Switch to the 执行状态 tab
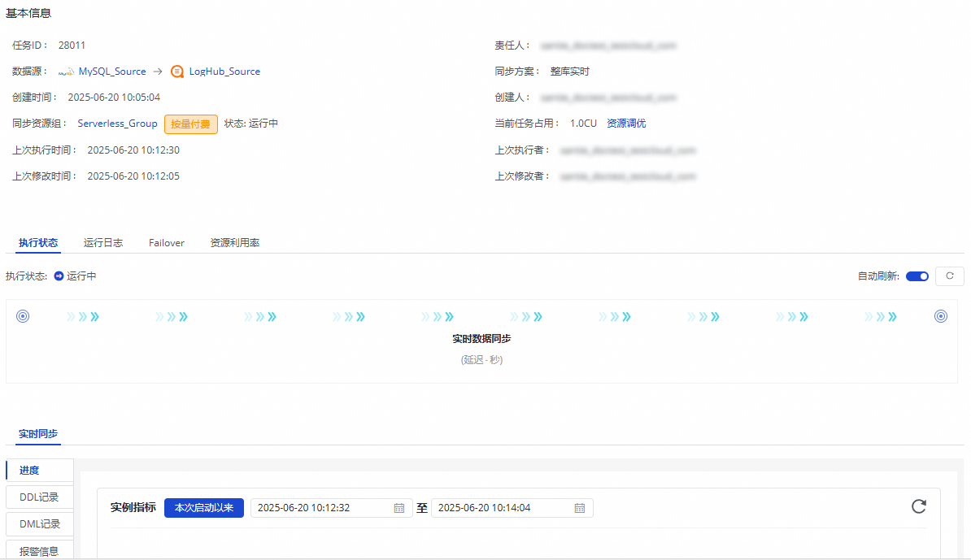Image resolution: width=971 pixels, height=560 pixels. click(x=37, y=242)
